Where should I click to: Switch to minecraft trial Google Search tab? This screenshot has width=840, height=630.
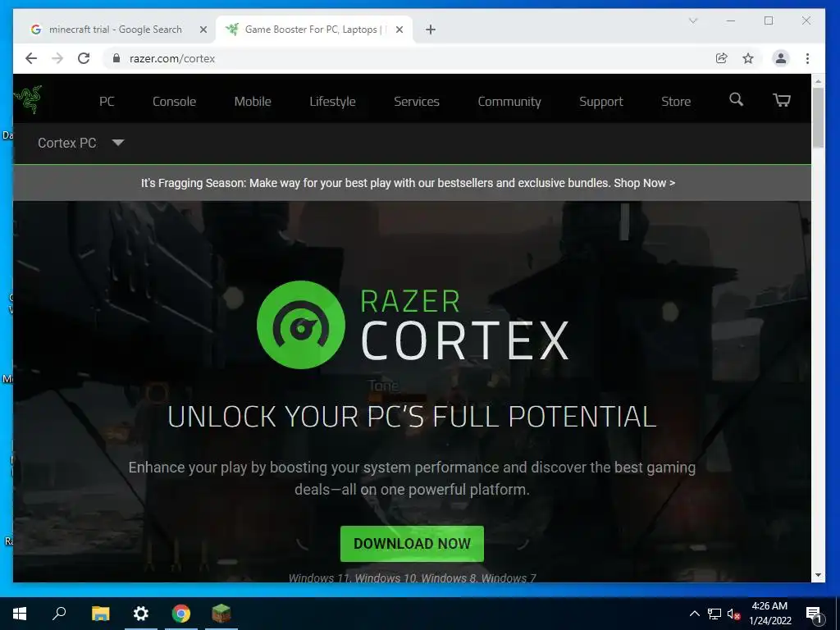point(114,30)
